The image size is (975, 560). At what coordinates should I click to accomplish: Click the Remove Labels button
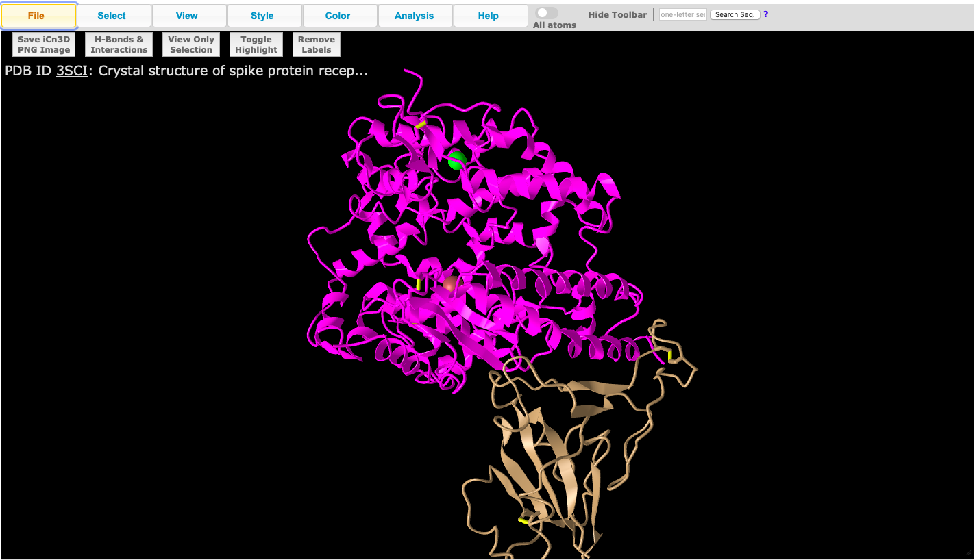coord(316,44)
